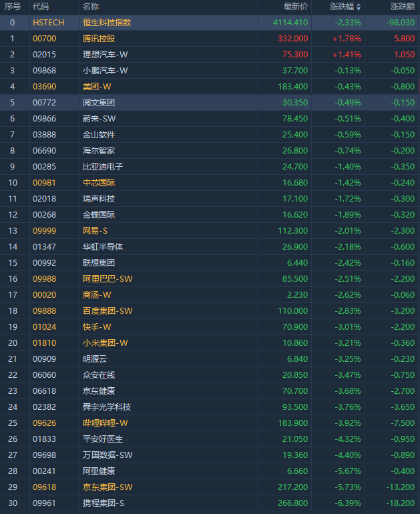Click the 序号 column header

(13, 7)
